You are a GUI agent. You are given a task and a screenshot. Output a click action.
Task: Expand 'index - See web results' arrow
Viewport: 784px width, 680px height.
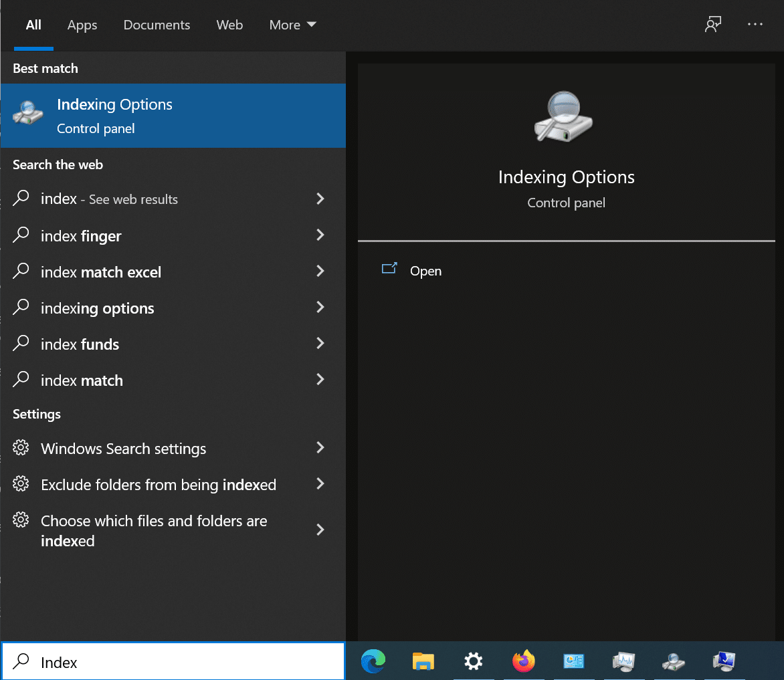point(320,199)
